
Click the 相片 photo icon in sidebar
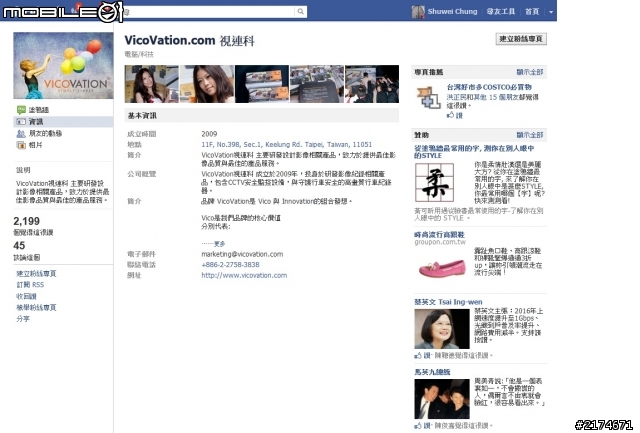[x=21, y=145]
